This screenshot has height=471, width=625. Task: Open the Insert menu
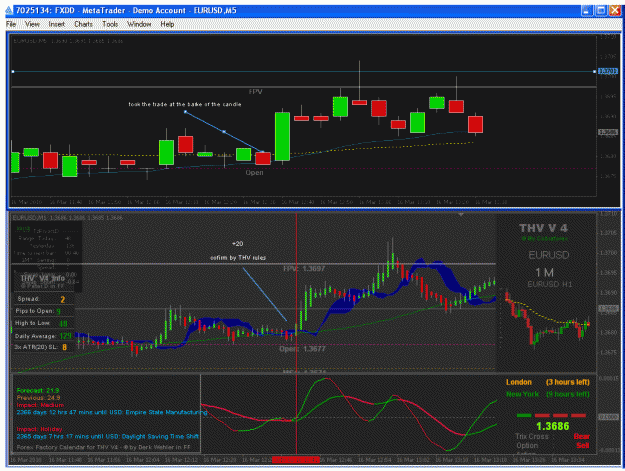click(57, 24)
